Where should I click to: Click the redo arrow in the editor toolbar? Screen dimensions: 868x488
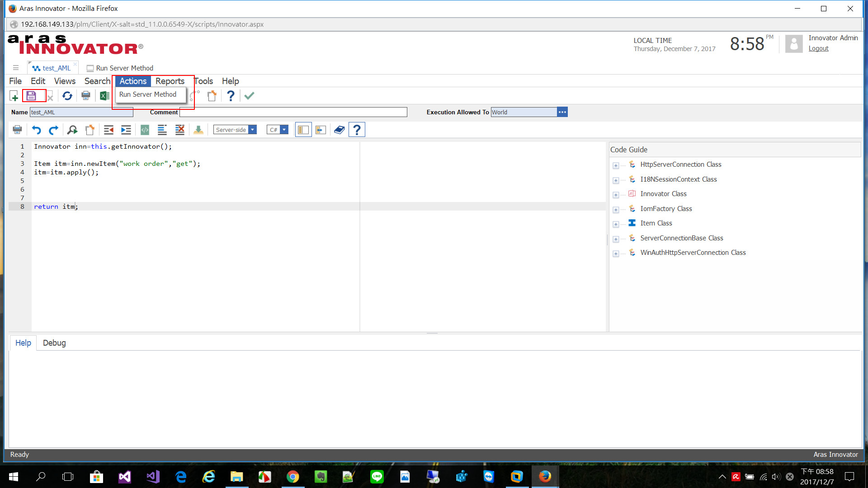pyautogui.click(x=53, y=130)
